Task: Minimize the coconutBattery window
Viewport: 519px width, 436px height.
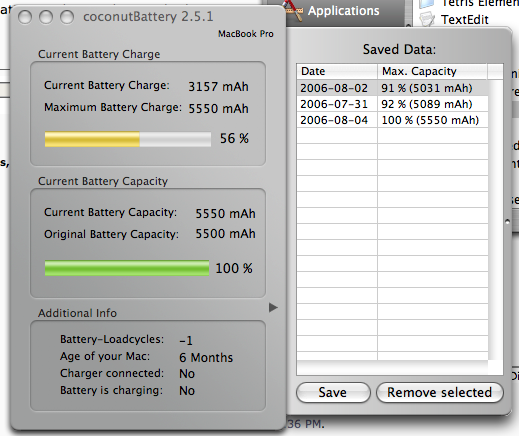Action: pyautogui.click(x=46, y=17)
